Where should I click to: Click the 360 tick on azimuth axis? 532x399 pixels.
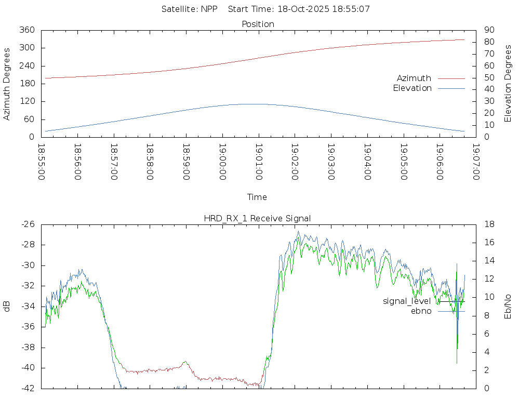pos(26,30)
